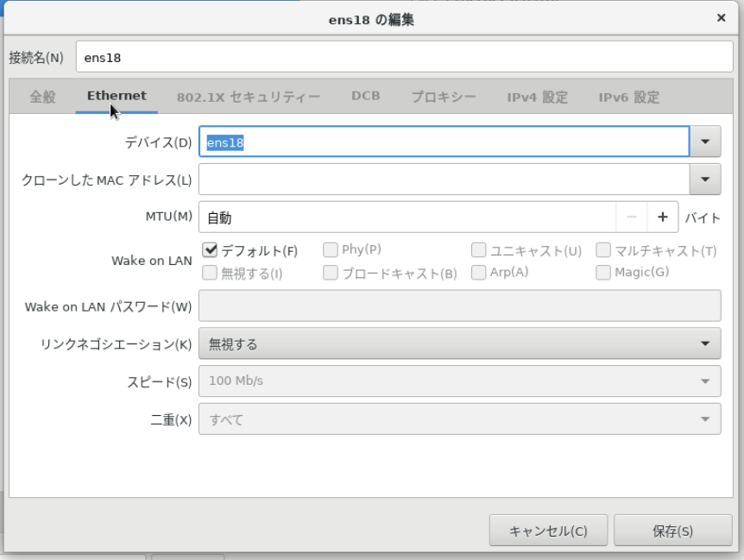Viewport: 744px width, 560px height.
Task: Enable the Phy Wake on LAN checkbox
Action: [329, 249]
